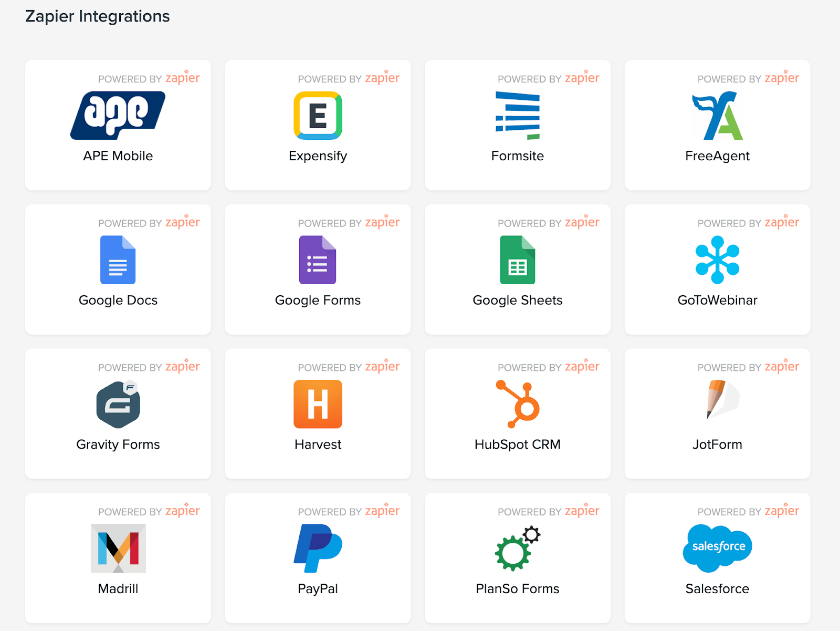Screen dimensions: 840x631
Task: Open the "HubSpot CRM" name link
Action: (518, 444)
